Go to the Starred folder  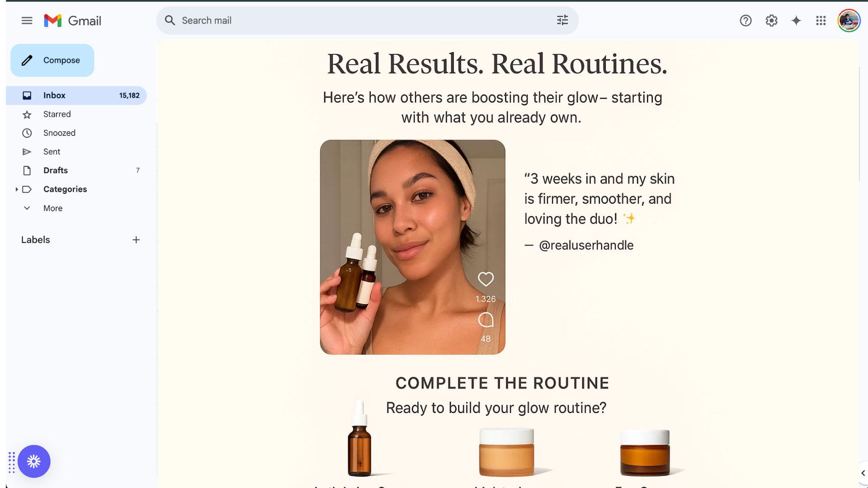(x=76, y=114)
